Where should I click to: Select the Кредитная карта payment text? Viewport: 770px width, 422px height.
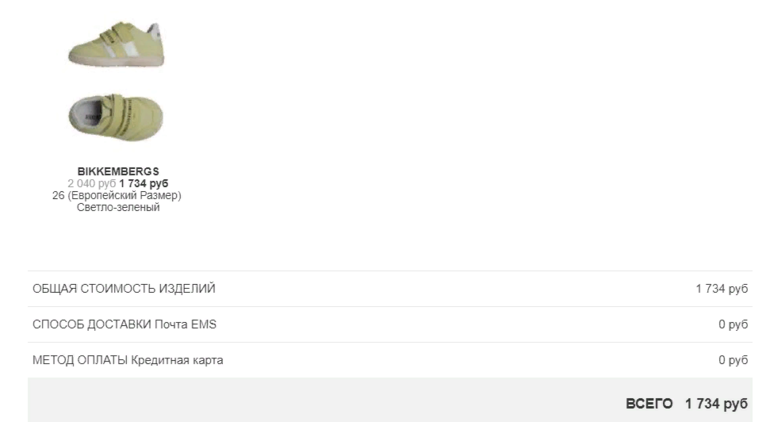click(x=177, y=360)
